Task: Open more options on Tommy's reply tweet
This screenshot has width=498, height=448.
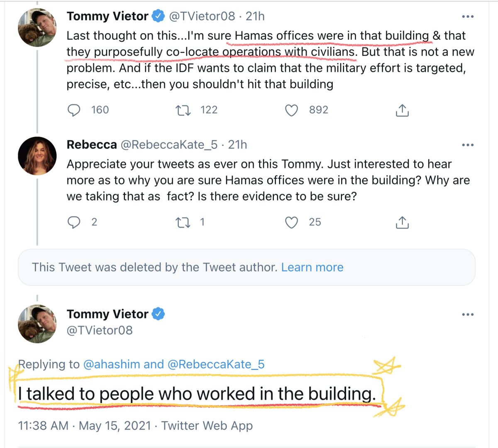Action: [468, 314]
